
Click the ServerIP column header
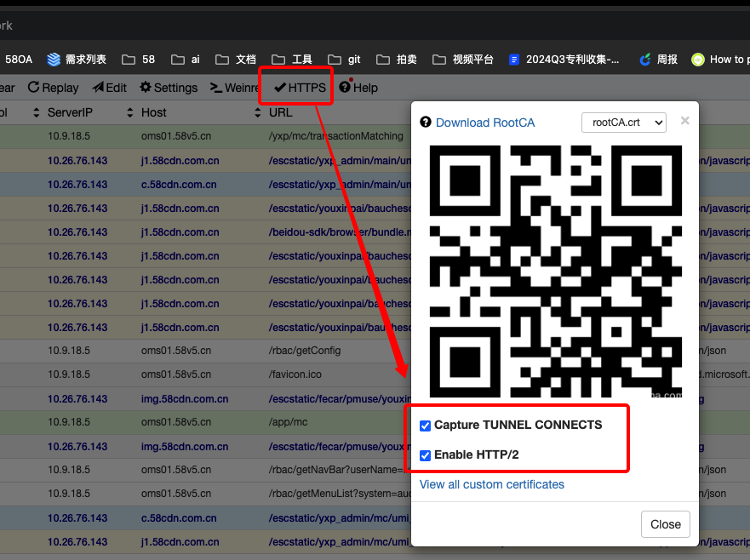tap(70, 112)
